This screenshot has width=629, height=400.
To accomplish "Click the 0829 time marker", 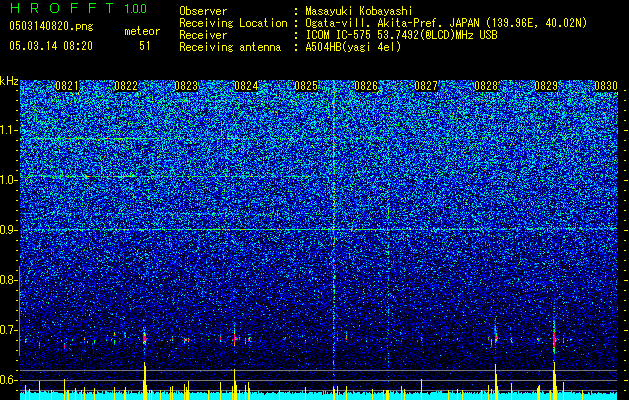I will click(x=546, y=86).
